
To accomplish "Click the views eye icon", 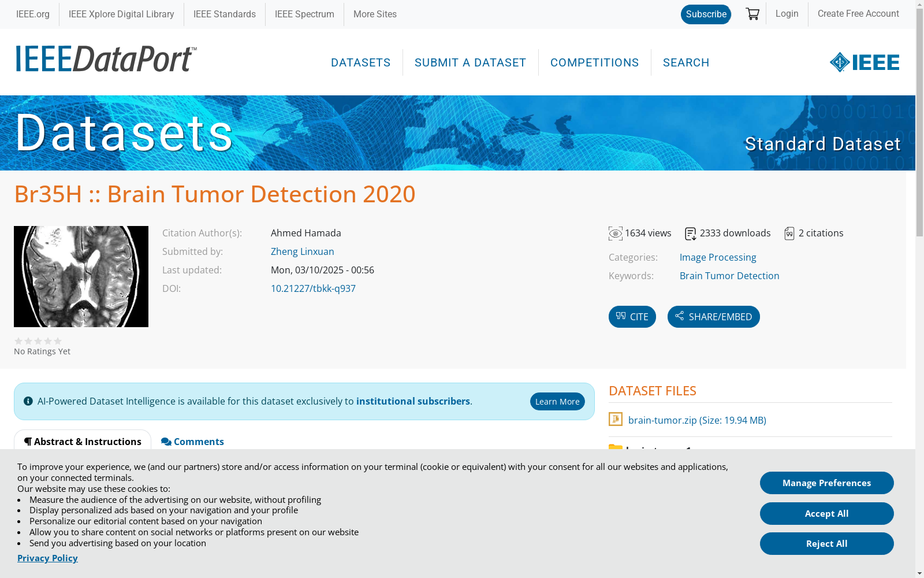I will (616, 234).
